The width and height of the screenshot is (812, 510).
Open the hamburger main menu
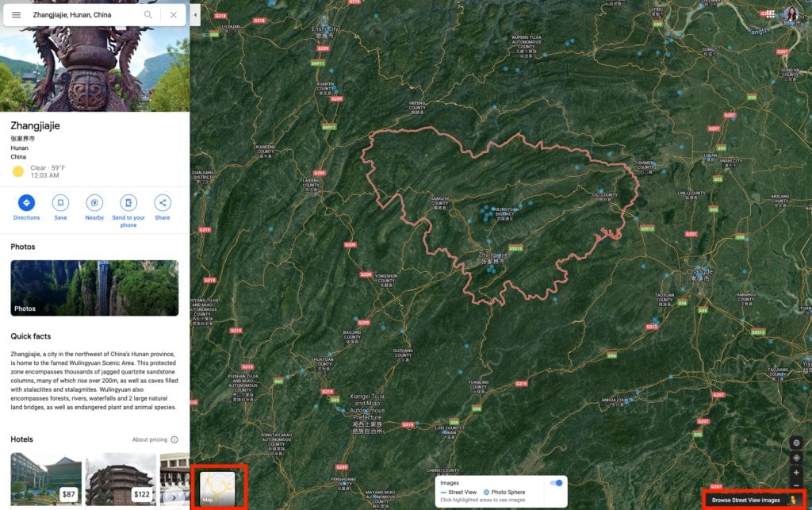(x=16, y=15)
